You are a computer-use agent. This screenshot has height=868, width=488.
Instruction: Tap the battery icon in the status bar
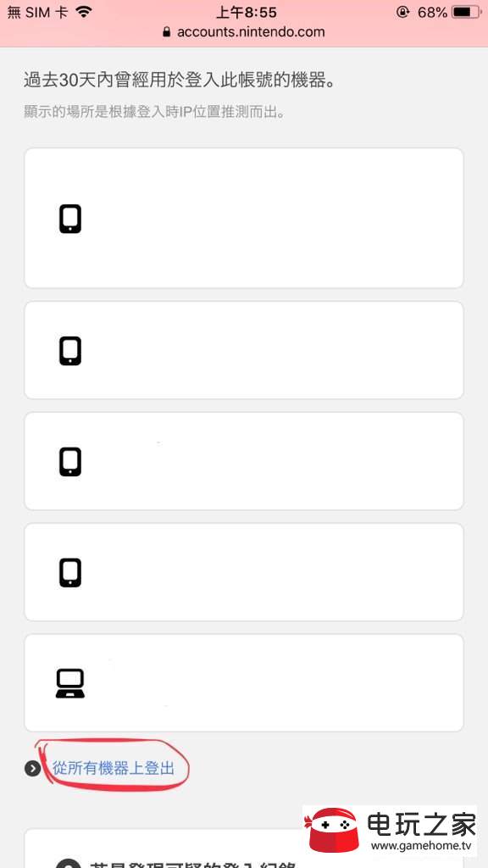click(465, 12)
